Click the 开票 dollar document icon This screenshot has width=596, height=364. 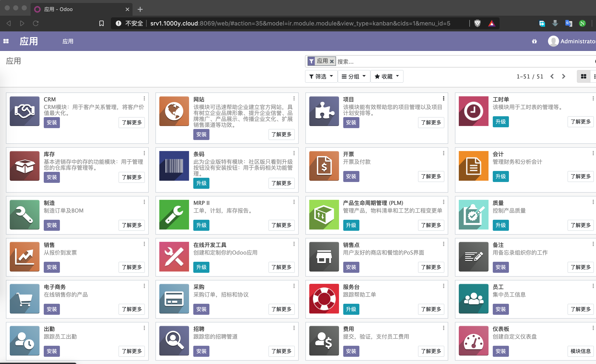pyautogui.click(x=324, y=166)
